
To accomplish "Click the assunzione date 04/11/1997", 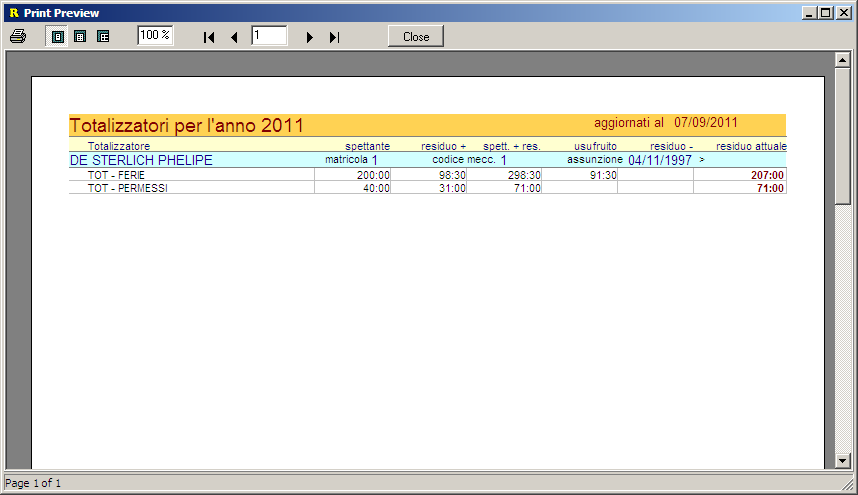I will (660, 160).
